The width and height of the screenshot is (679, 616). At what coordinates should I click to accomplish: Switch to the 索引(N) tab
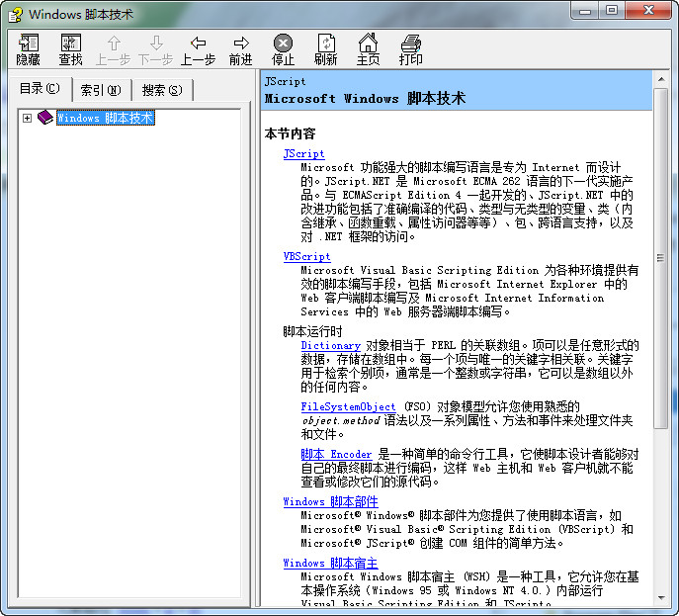click(x=101, y=90)
